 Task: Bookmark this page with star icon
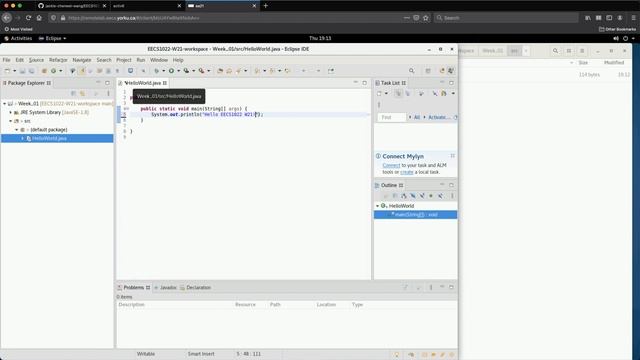pyautogui.click(x=426, y=18)
